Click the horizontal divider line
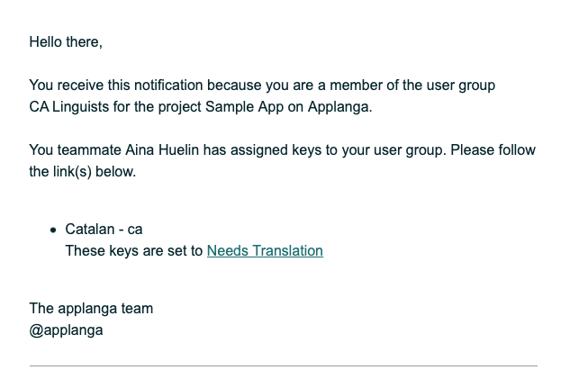Viewport: 588px width, 379px height. 283,365
